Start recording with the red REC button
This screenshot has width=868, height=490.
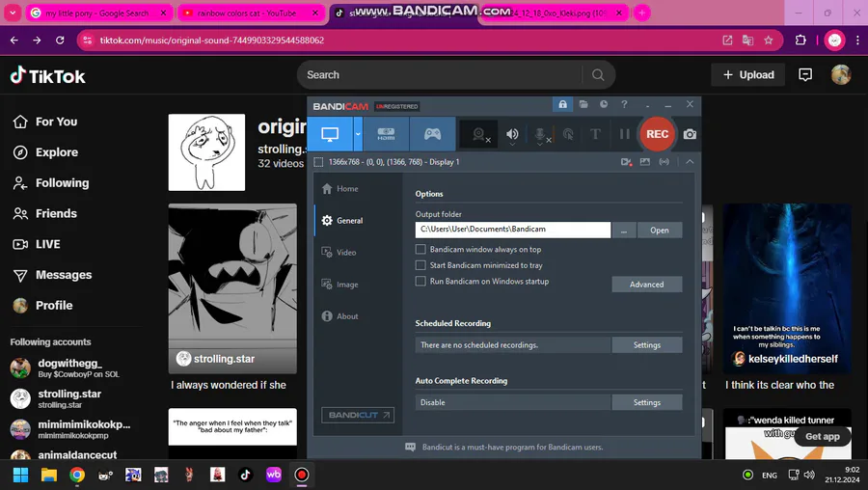(657, 134)
